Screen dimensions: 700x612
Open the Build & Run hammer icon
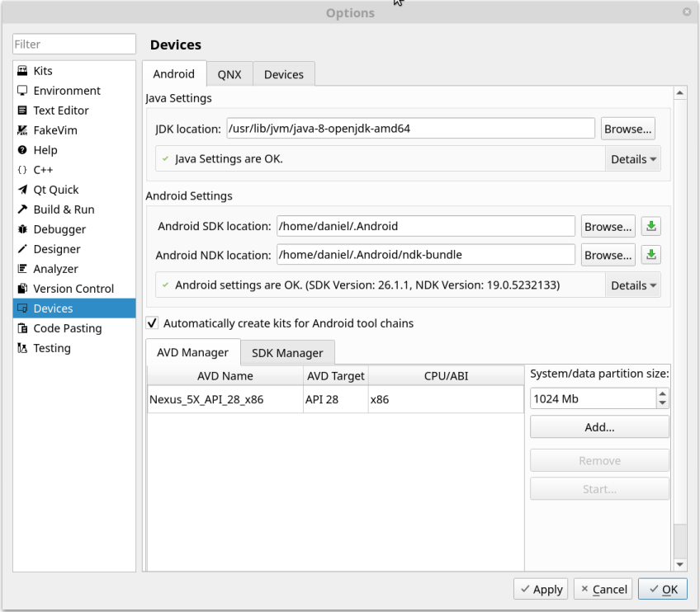tap(22, 209)
